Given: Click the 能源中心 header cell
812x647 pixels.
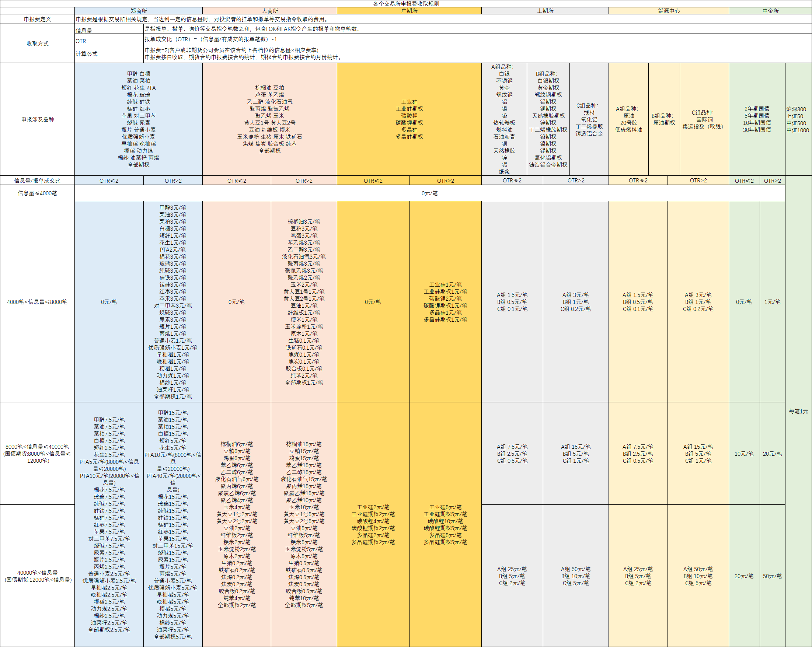Looking at the screenshot, I should [x=669, y=11].
